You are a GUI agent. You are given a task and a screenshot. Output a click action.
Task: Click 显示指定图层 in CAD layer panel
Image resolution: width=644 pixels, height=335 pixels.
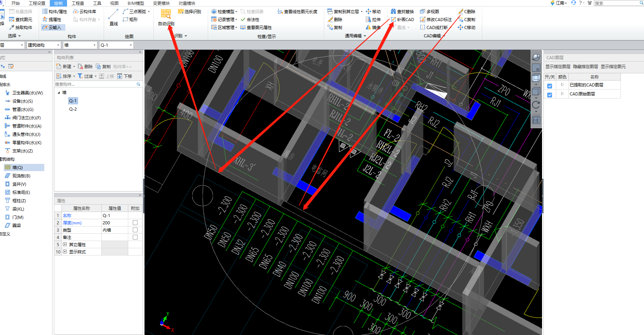[x=558, y=67]
